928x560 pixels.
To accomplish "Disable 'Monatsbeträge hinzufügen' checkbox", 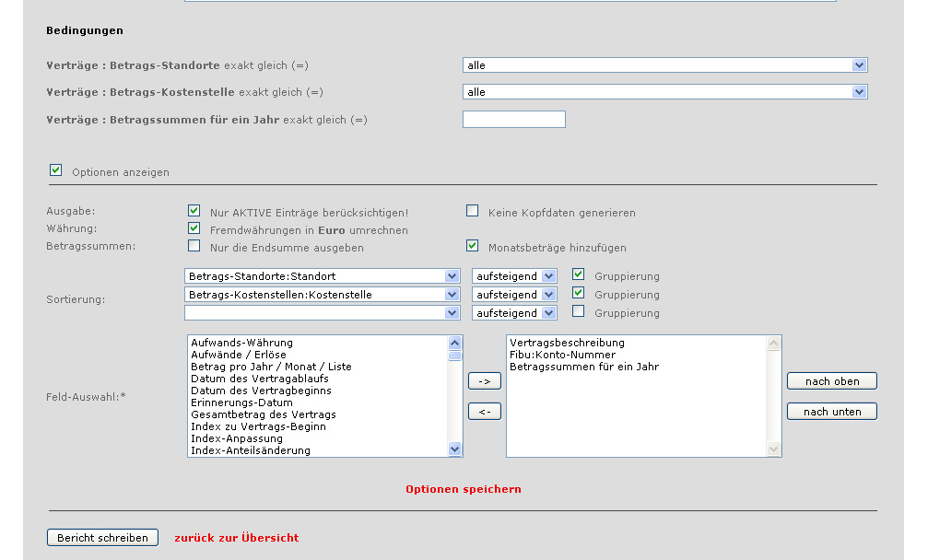I will point(473,246).
